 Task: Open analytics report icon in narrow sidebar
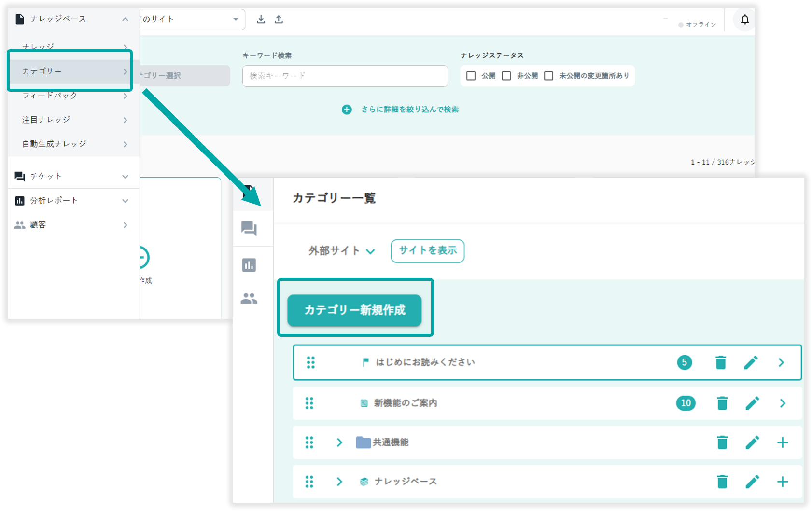click(x=249, y=265)
